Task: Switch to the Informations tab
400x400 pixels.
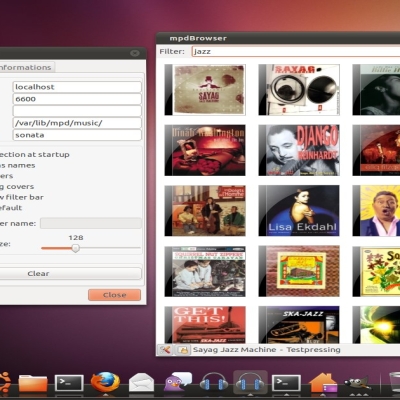Action: [26, 67]
